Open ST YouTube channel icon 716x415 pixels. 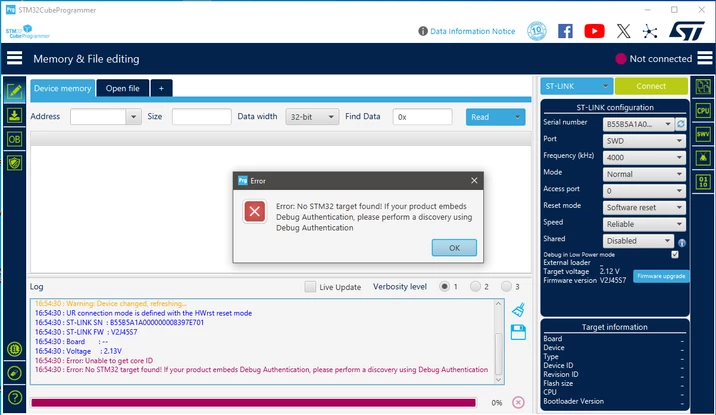pyautogui.click(x=594, y=31)
